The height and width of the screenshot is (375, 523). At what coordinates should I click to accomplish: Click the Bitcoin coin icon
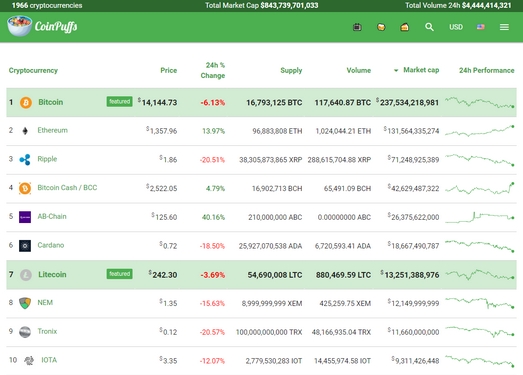coord(26,102)
